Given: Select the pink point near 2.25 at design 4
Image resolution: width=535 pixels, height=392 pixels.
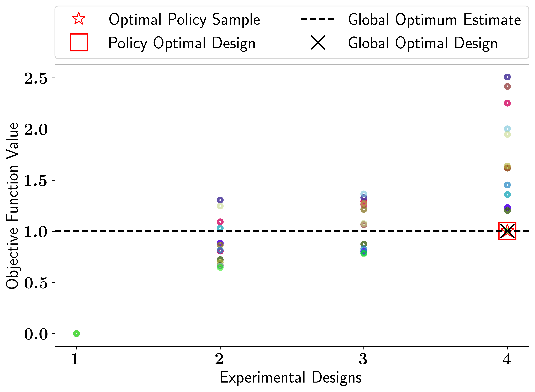Looking at the screenshot, I should click(507, 103).
